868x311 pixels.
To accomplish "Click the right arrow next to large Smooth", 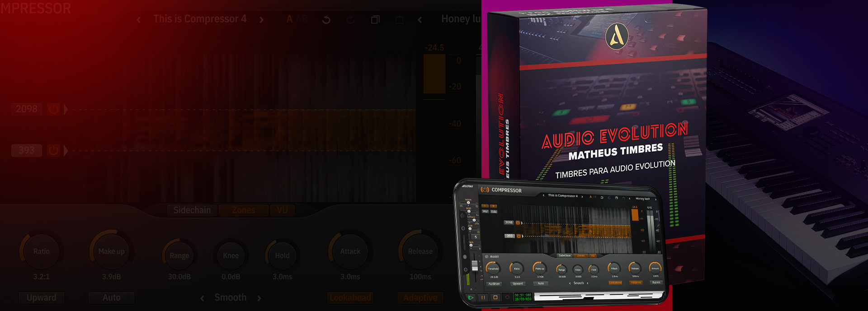I will [x=259, y=298].
